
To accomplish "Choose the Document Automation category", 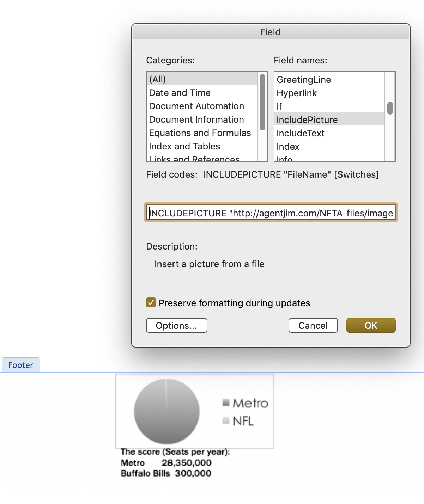I will click(202, 106).
